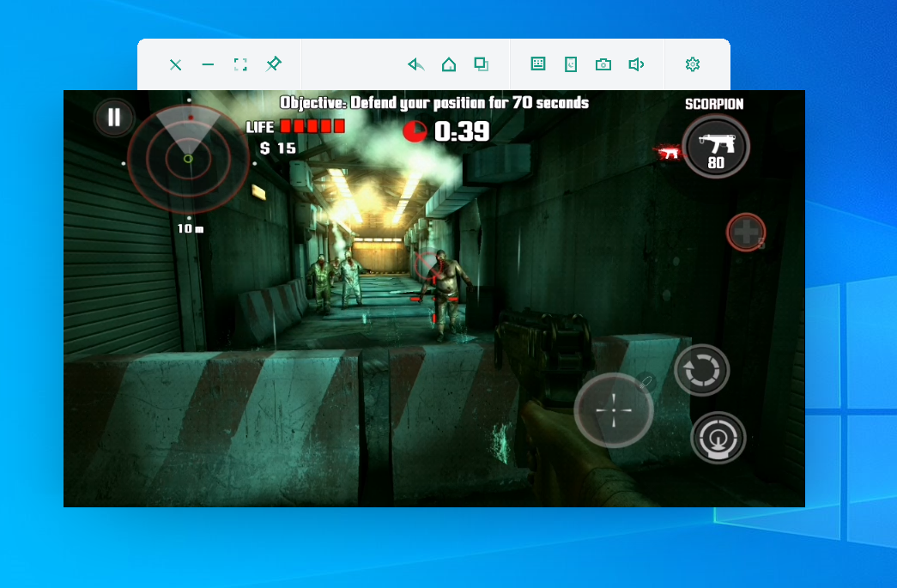Click the "LIFE" label
The image size is (897, 588).
pyautogui.click(x=260, y=127)
